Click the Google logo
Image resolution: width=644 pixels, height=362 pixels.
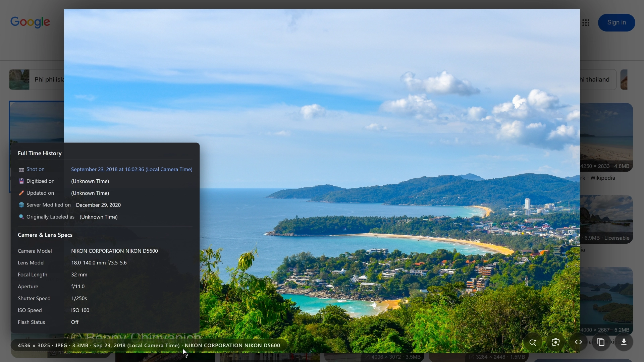(x=30, y=22)
